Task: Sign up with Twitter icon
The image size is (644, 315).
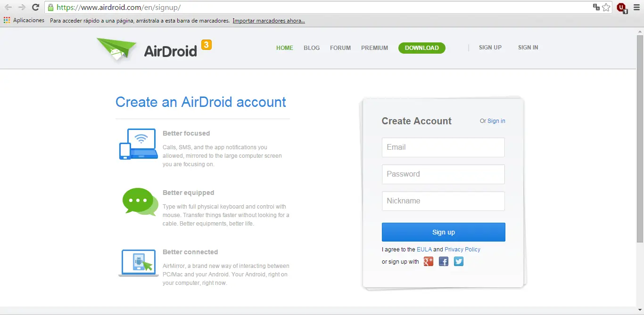Action: 459,261
